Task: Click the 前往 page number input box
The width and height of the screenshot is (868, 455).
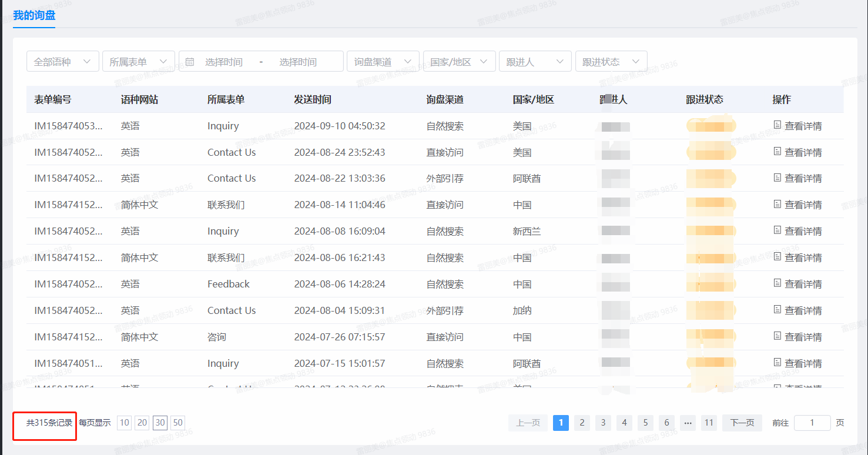Action: pyautogui.click(x=812, y=423)
